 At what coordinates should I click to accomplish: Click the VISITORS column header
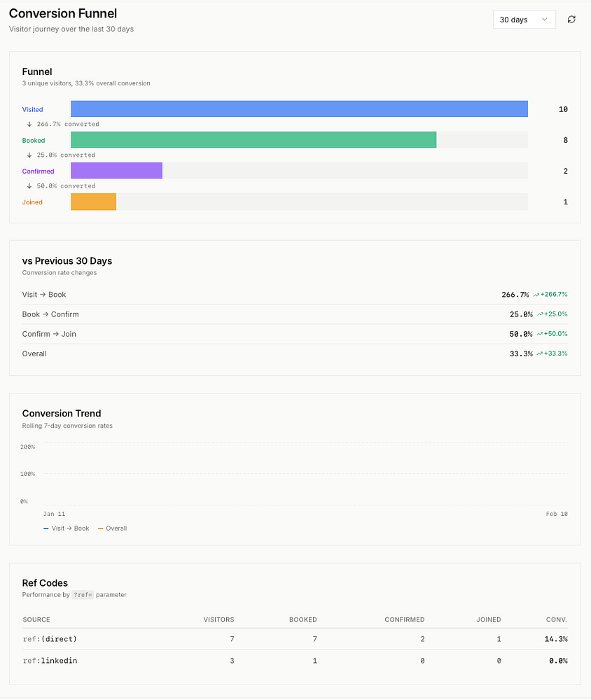point(218,619)
